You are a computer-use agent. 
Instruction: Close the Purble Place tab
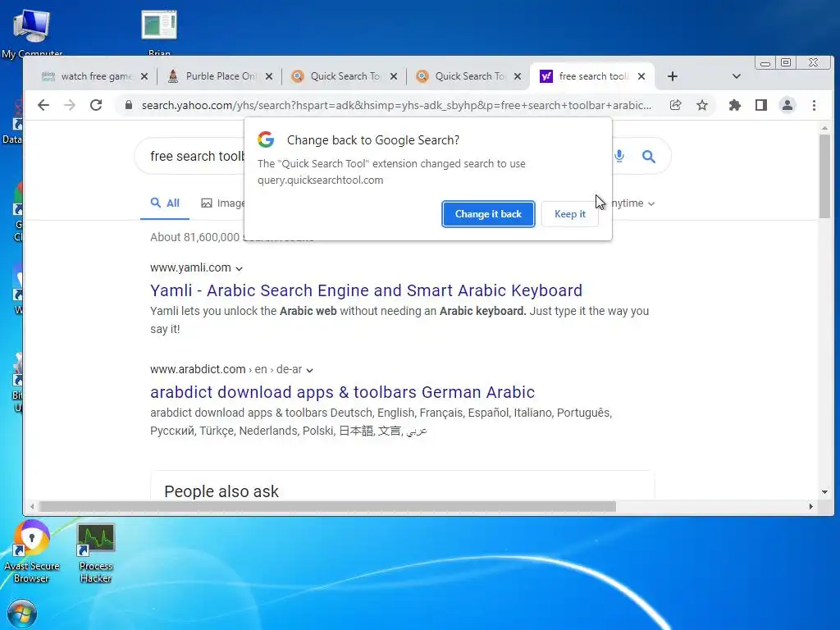tap(269, 76)
